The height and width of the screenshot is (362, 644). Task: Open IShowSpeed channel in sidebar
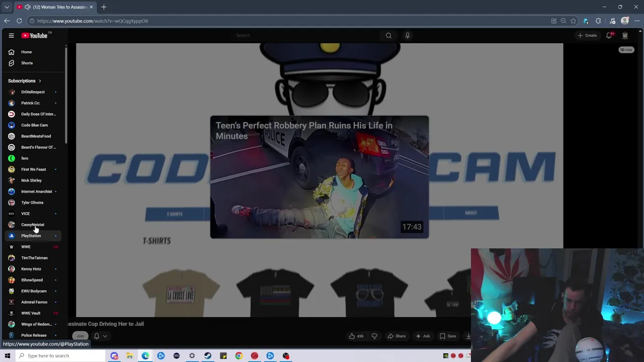click(x=33, y=280)
